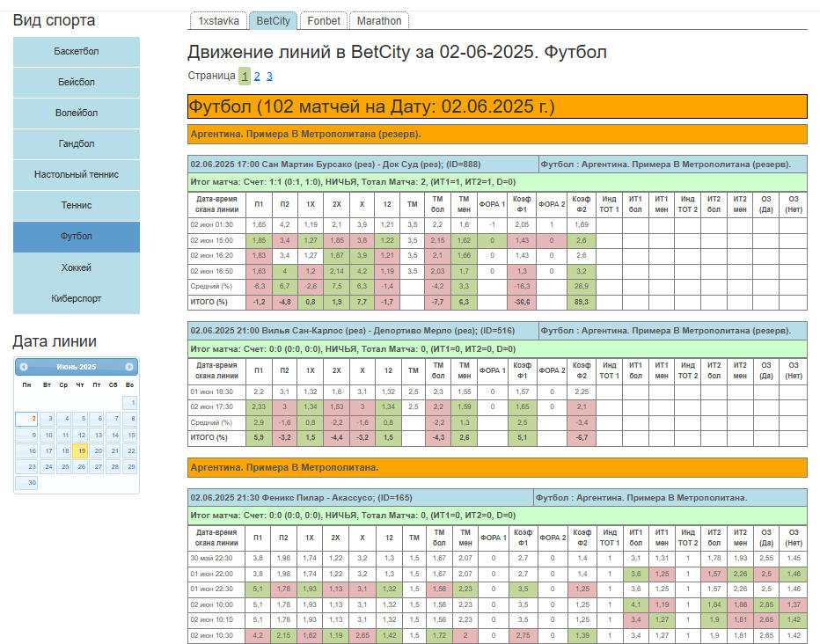The image size is (820, 644).
Task: Choose June 3 in the calendar
Action: 47,419
